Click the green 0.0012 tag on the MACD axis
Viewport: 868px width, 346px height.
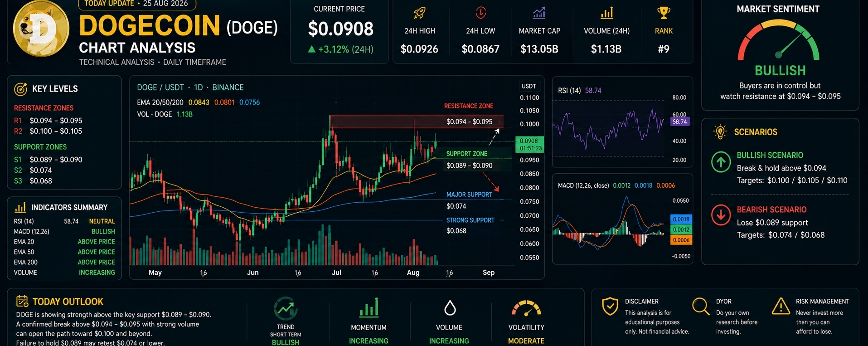click(x=681, y=230)
